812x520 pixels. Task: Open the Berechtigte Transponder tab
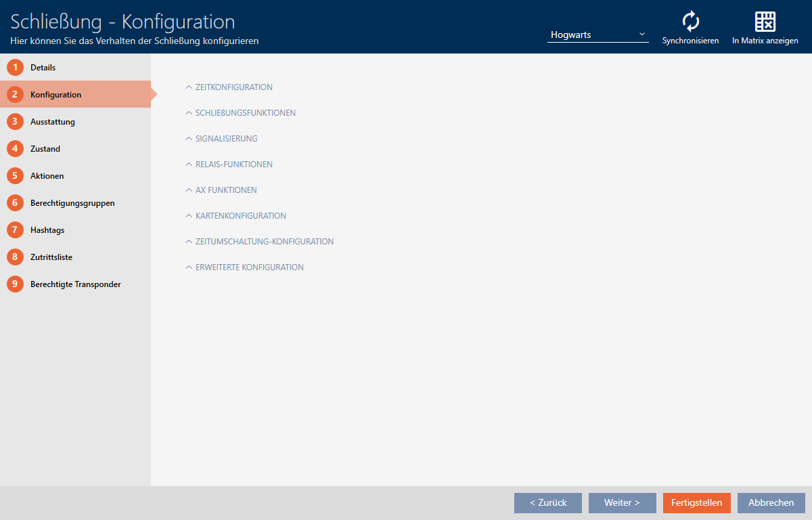[x=75, y=284]
